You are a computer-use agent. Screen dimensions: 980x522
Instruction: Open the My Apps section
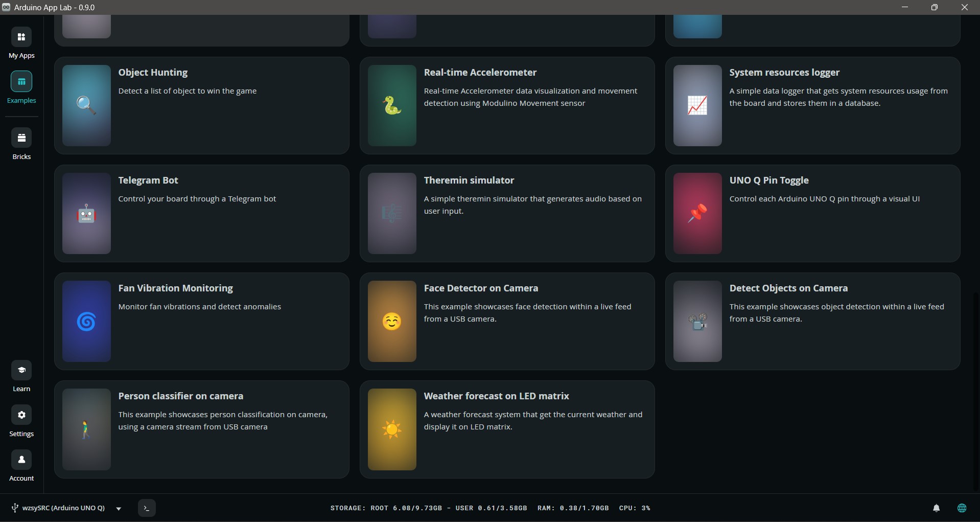21,43
